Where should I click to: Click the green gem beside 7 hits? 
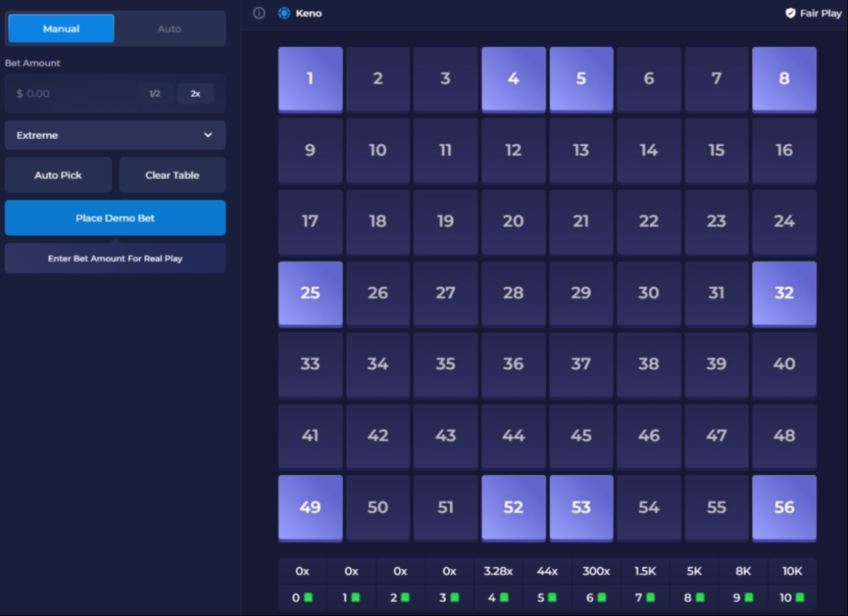click(651, 598)
